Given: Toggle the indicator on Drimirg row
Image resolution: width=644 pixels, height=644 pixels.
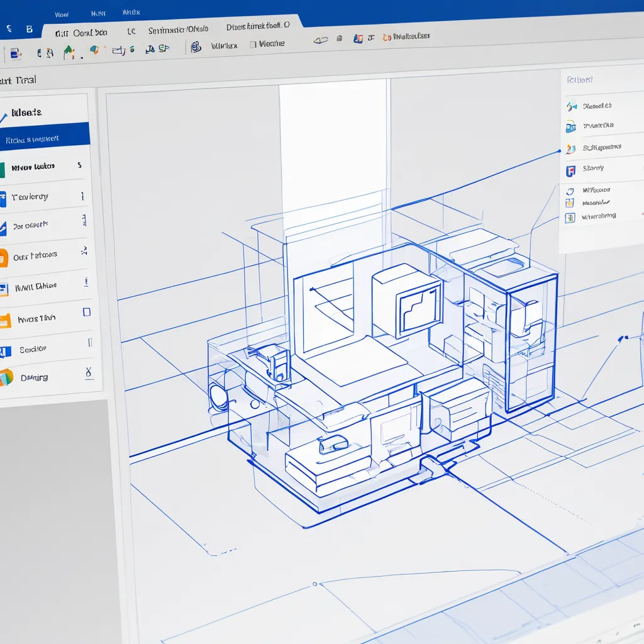Looking at the screenshot, I should [x=88, y=373].
